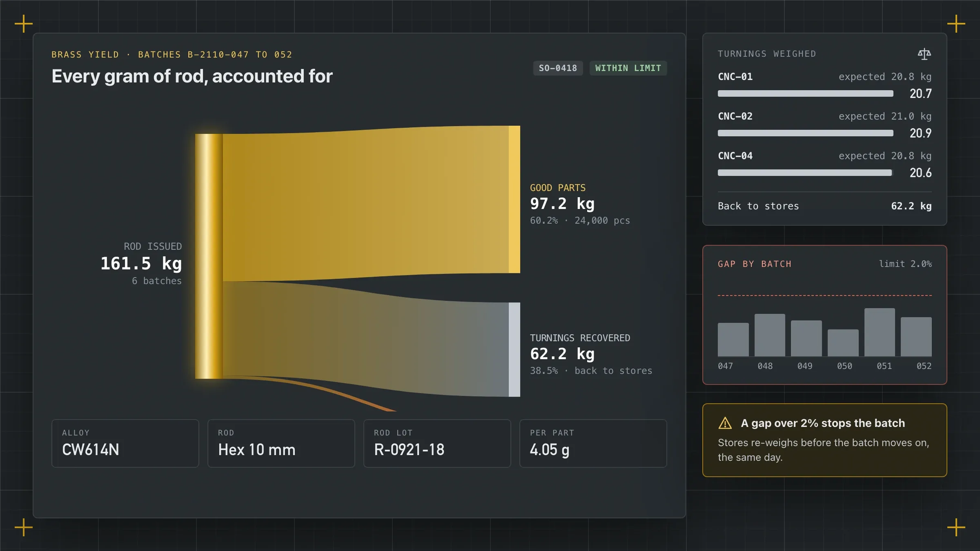
Task: Select the batch 050 gap bar
Action: click(x=843, y=343)
